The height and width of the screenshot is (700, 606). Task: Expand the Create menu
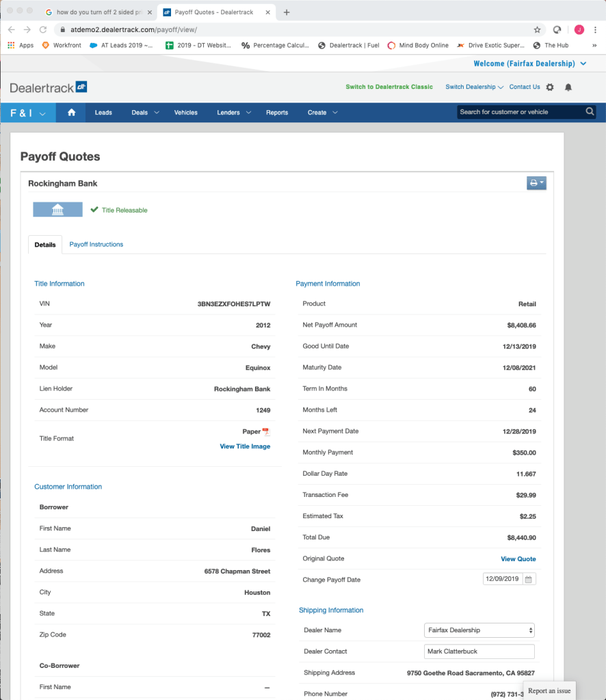point(322,113)
